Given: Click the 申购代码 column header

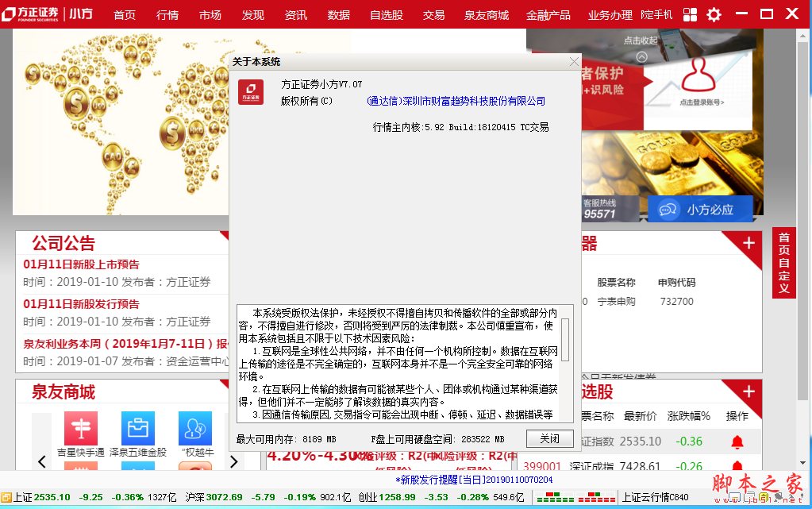Looking at the screenshot, I should (x=677, y=283).
